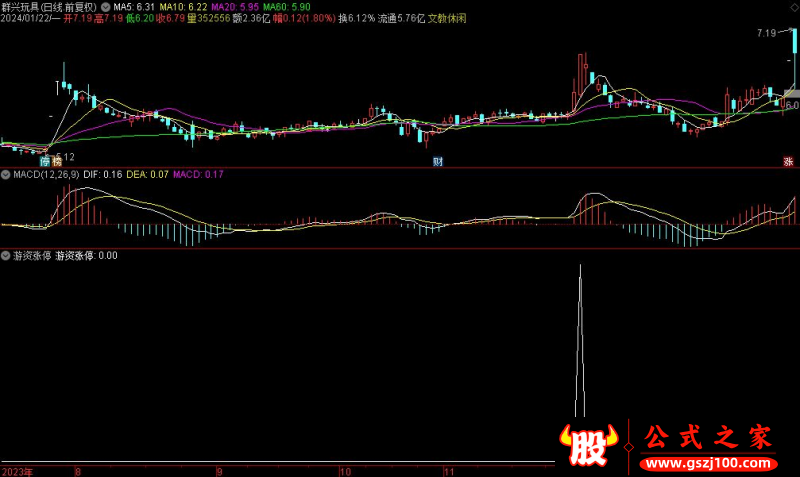Open the 文教休闲 sector link
The height and width of the screenshot is (477, 800).
click(446, 18)
